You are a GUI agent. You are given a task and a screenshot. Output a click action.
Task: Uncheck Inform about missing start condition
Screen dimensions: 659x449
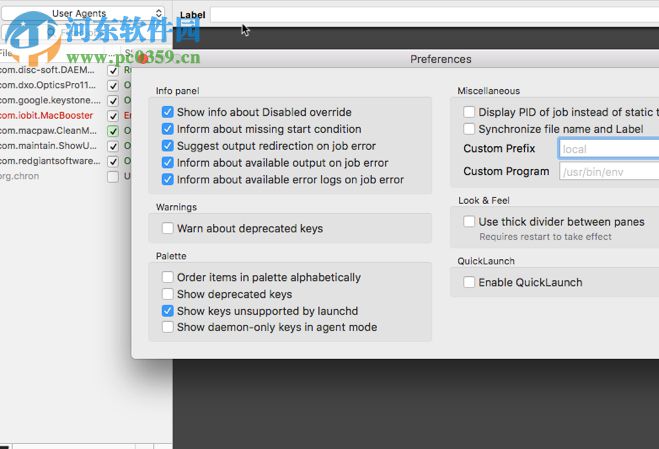click(167, 129)
